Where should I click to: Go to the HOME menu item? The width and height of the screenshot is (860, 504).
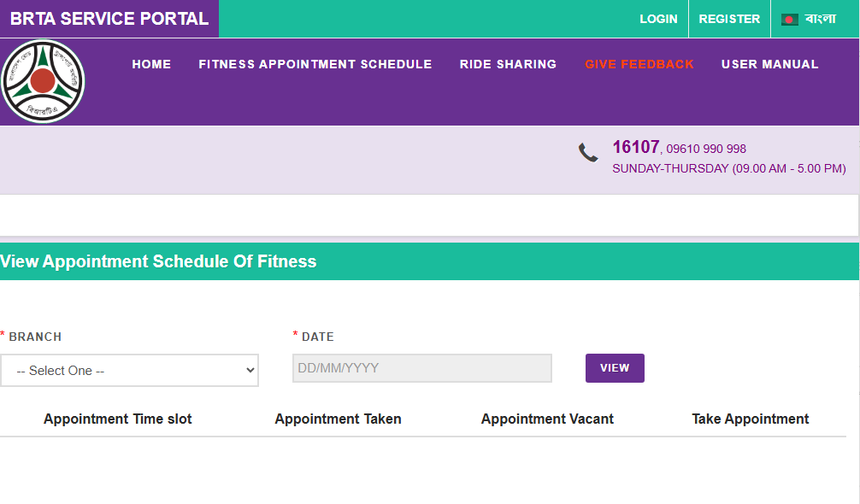(x=151, y=64)
